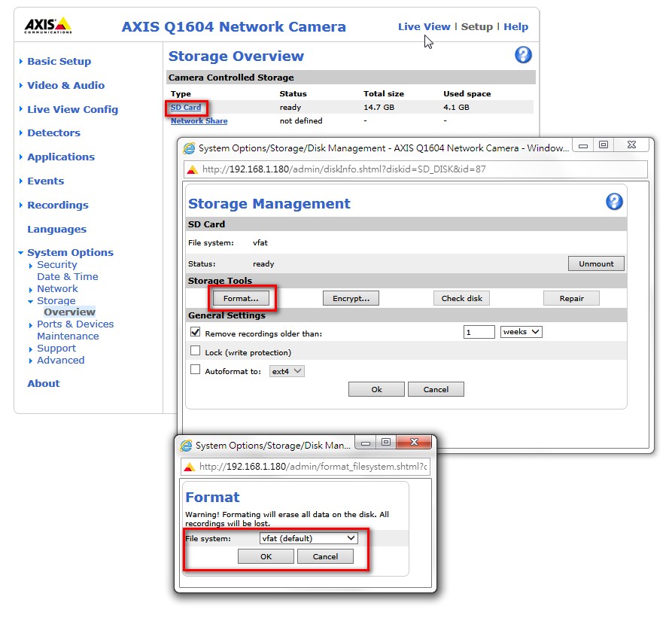Open About page
Screen dimensions: 672x621
point(44,384)
